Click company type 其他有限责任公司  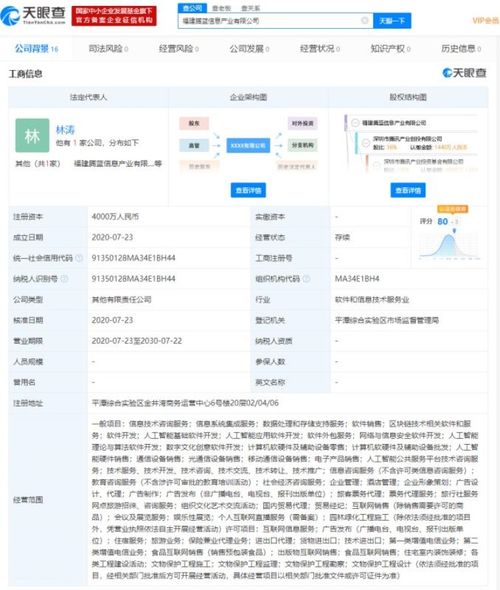click(x=122, y=300)
